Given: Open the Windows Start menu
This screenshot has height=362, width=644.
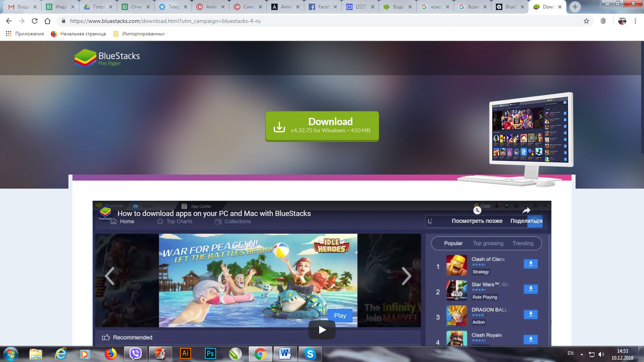Looking at the screenshot, I should click(11, 354).
